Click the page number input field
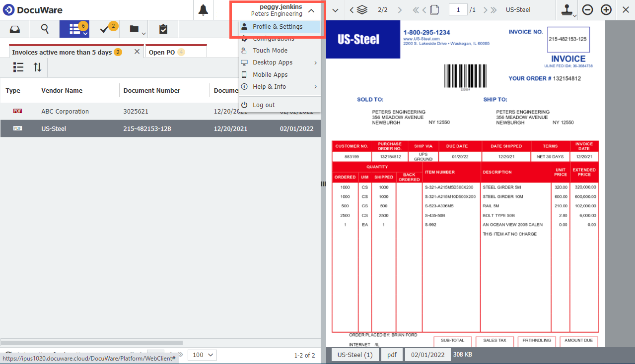This screenshot has width=635, height=364. coord(457,9)
